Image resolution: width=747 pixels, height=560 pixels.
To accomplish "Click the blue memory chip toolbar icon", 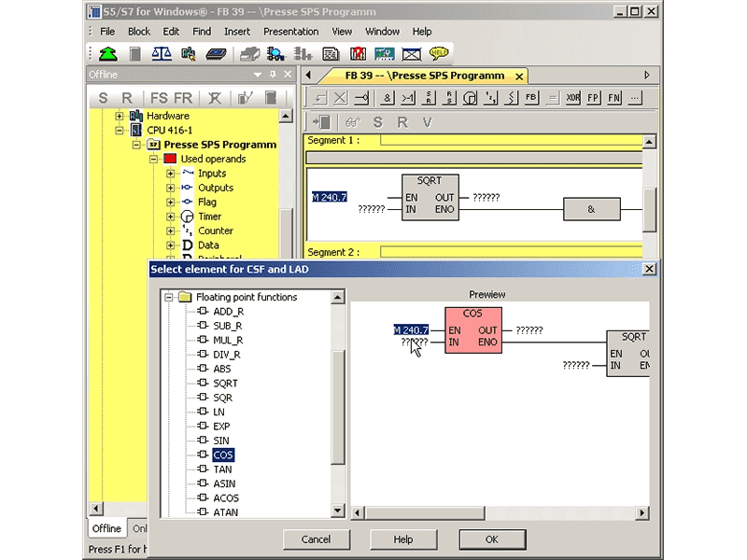I will coord(216,54).
